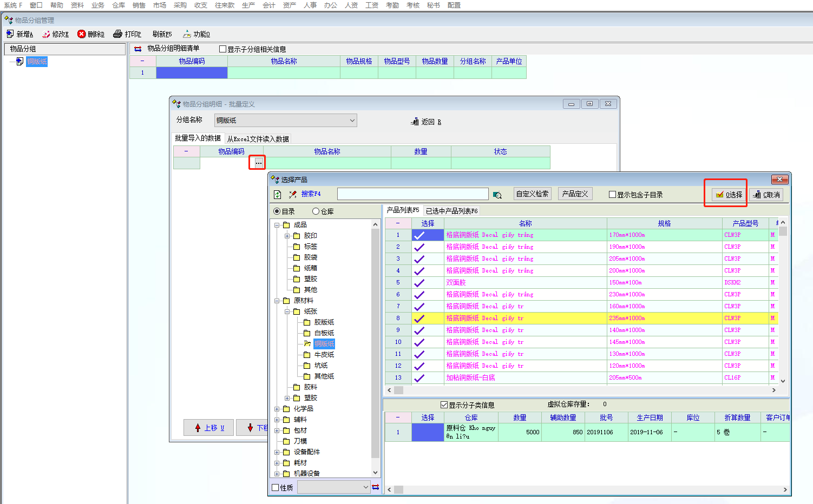Open the 仓库 menu in the menu bar

[119, 5]
